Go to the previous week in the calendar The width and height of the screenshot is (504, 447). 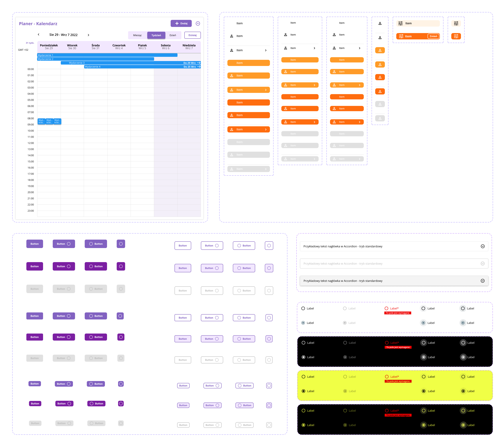38,34
